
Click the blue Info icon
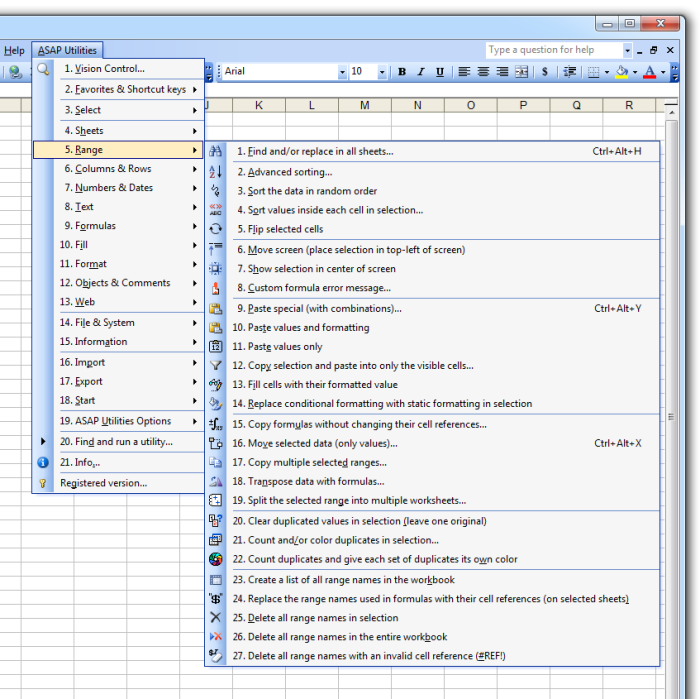click(x=43, y=463)
